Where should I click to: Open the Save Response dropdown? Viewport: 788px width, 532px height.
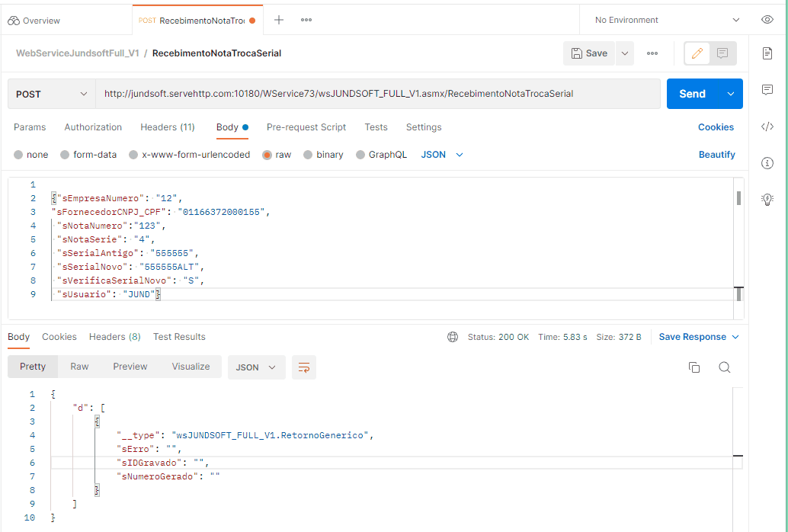coord(699,337)
